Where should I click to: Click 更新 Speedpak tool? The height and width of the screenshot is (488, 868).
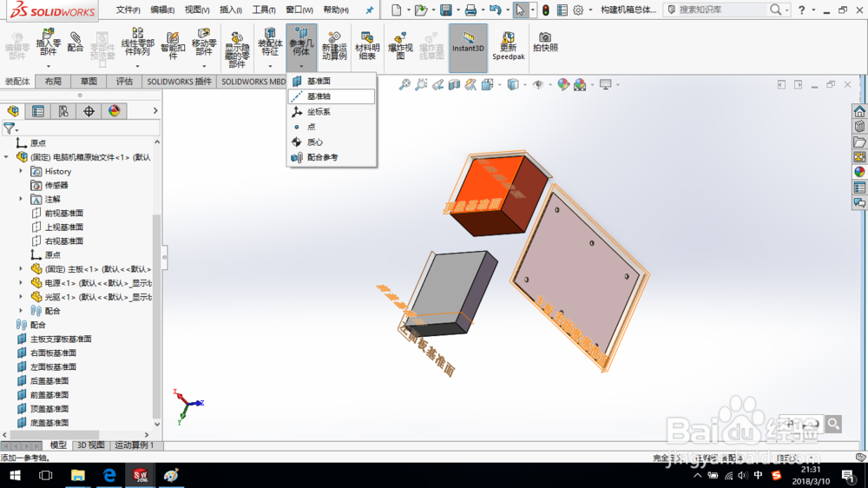tap(508, 46)
